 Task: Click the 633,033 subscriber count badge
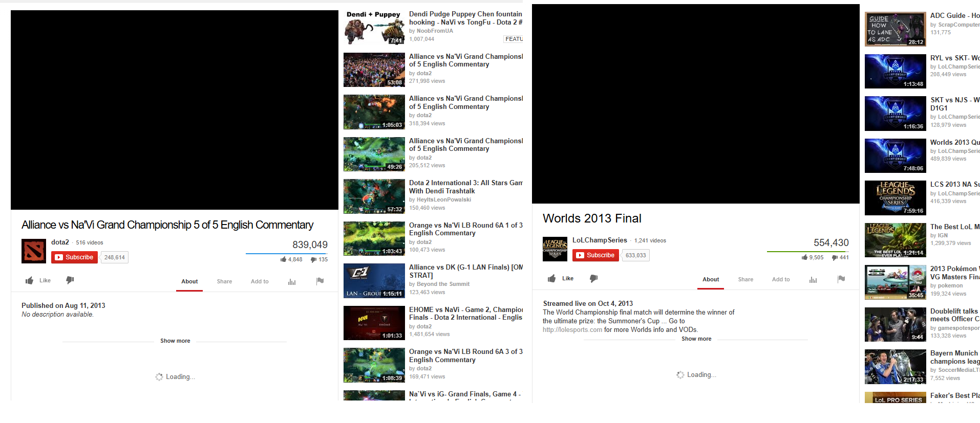[x=636, y=255]
